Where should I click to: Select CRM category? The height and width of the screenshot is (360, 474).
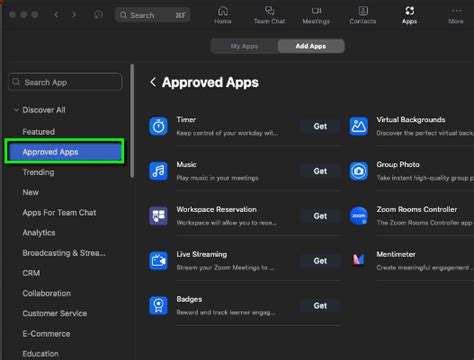[31, 273]
